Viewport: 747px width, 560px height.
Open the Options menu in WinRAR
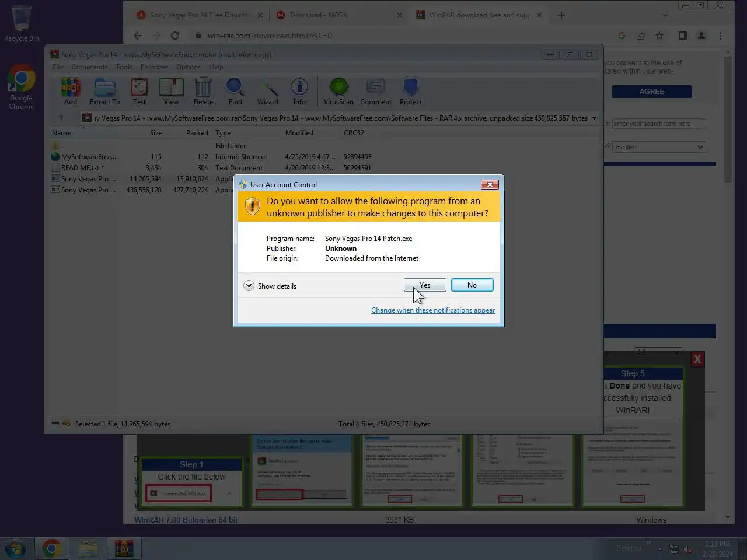[189, 67]
